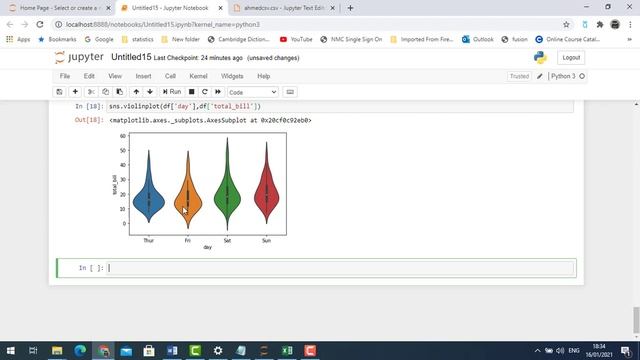Open Microsoft Edge from taskbar
This screenshot has height=360, width=640.
click(80, 351)
